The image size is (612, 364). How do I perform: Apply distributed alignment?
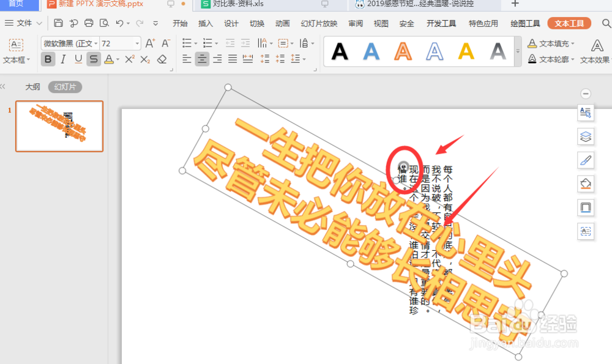248,59
